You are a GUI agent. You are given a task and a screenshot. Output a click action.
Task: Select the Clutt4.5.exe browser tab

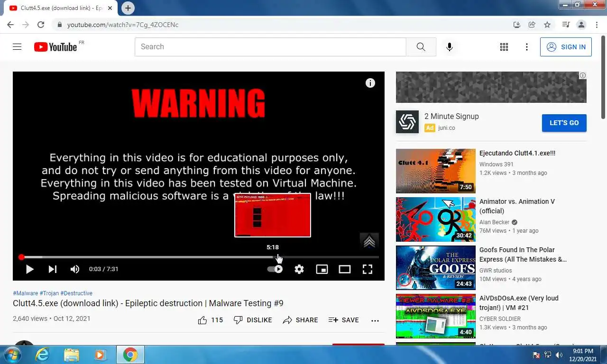tap(61, 8)
